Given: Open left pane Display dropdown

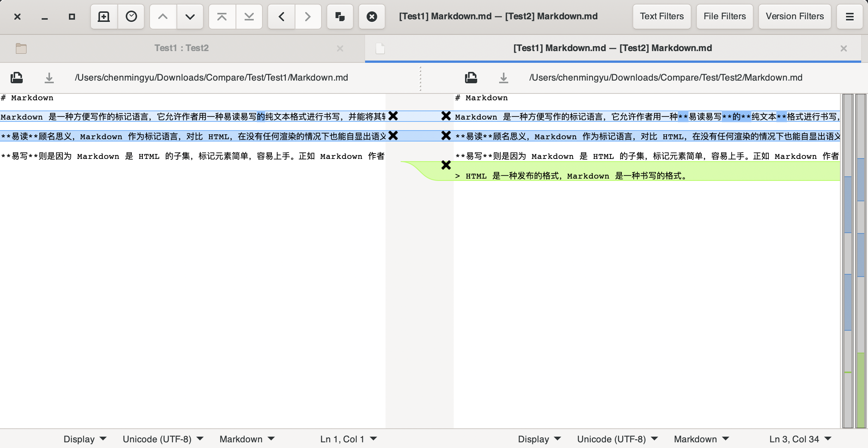Looking at the screenshot, I should click(x=85, y=439).
